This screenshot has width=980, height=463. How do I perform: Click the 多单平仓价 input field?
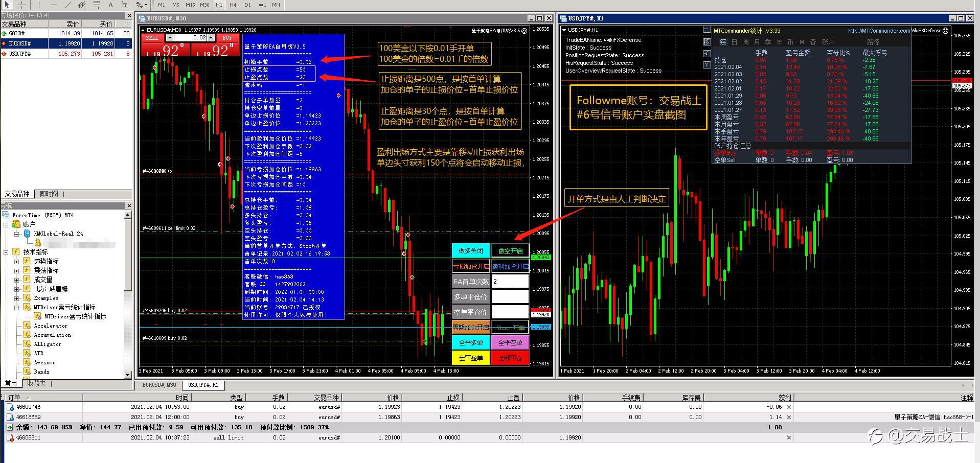click(510, 296)
